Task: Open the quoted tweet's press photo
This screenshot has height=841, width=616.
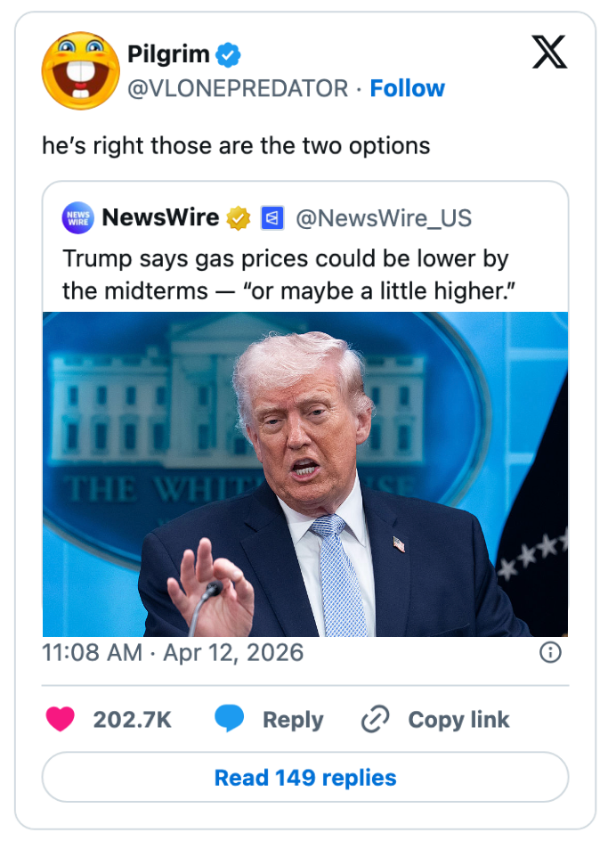Action: pos(305,473)
